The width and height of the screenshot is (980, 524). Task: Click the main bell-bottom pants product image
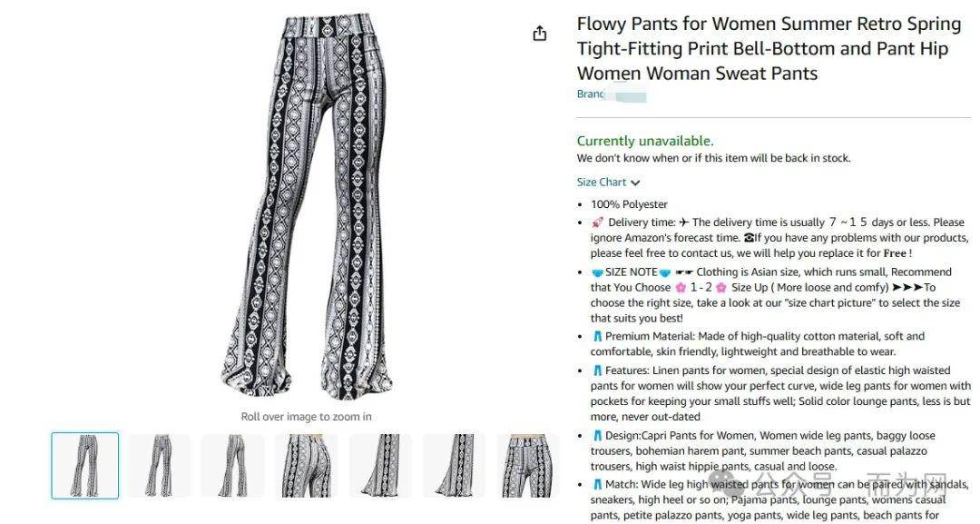(307, 208)
